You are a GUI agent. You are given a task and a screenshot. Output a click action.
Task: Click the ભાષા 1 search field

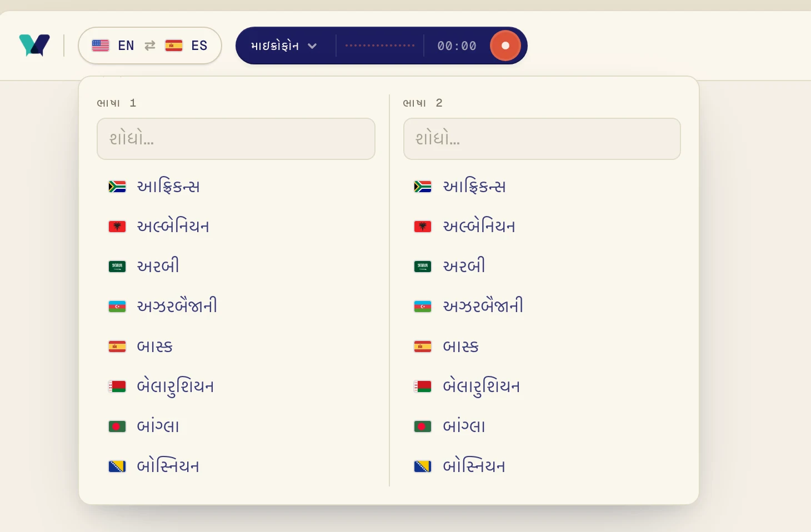tap(236, 139)
